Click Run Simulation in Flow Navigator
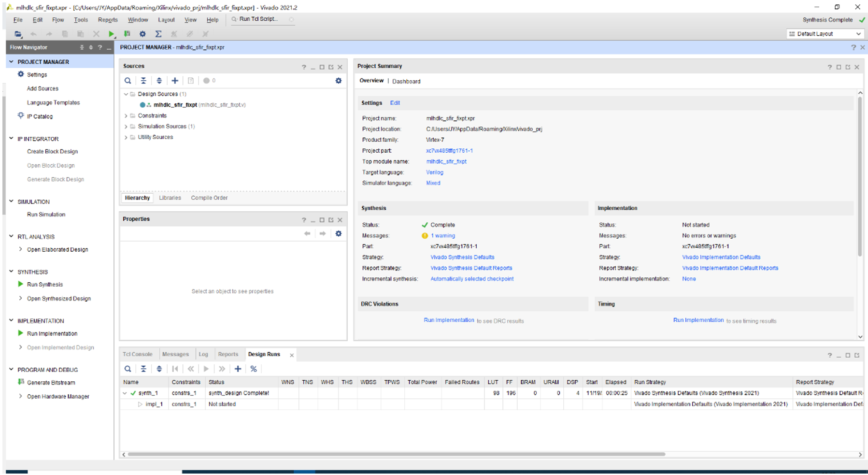Screen dimensions: 868x475 (x=46, y=215)
